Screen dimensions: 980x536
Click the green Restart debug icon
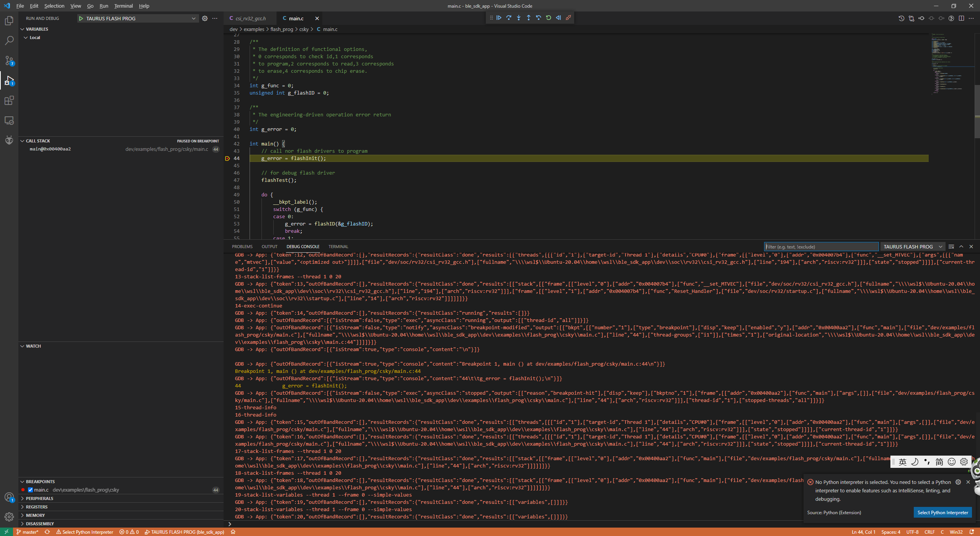549,18
